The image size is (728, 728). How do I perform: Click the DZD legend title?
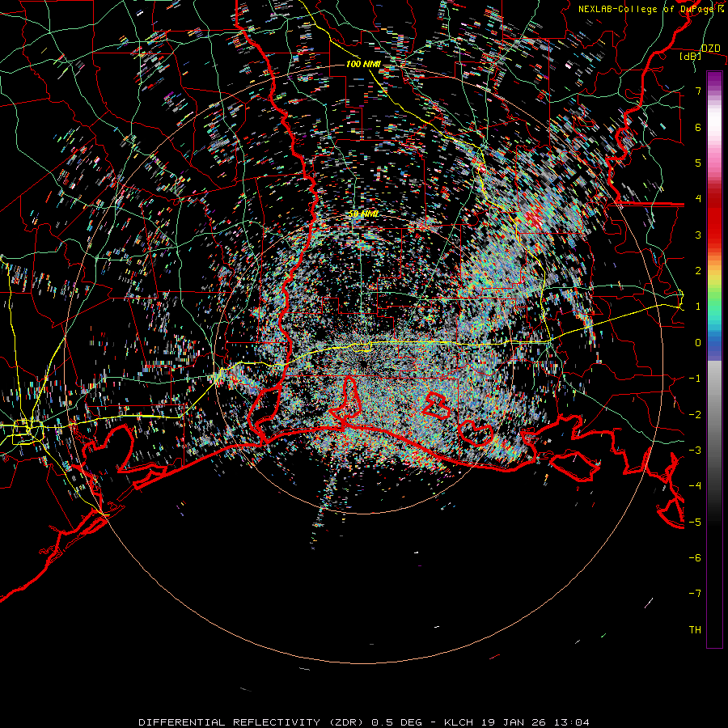[710, 49]
